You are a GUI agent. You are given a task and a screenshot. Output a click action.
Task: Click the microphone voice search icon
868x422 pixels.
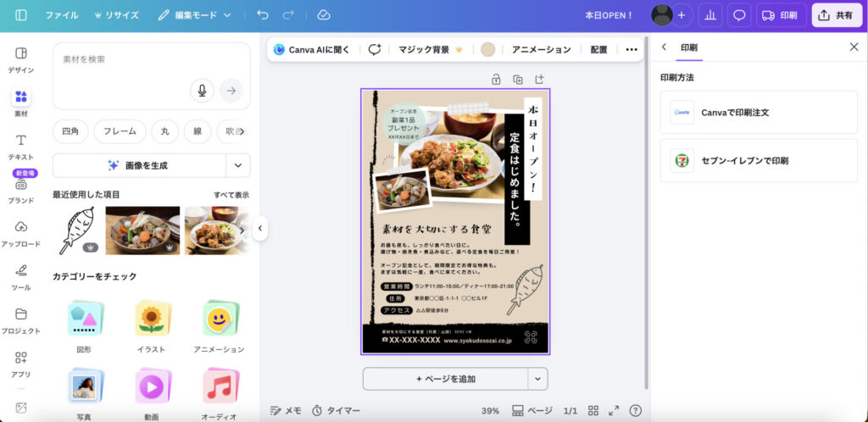[x=202, y=91]
